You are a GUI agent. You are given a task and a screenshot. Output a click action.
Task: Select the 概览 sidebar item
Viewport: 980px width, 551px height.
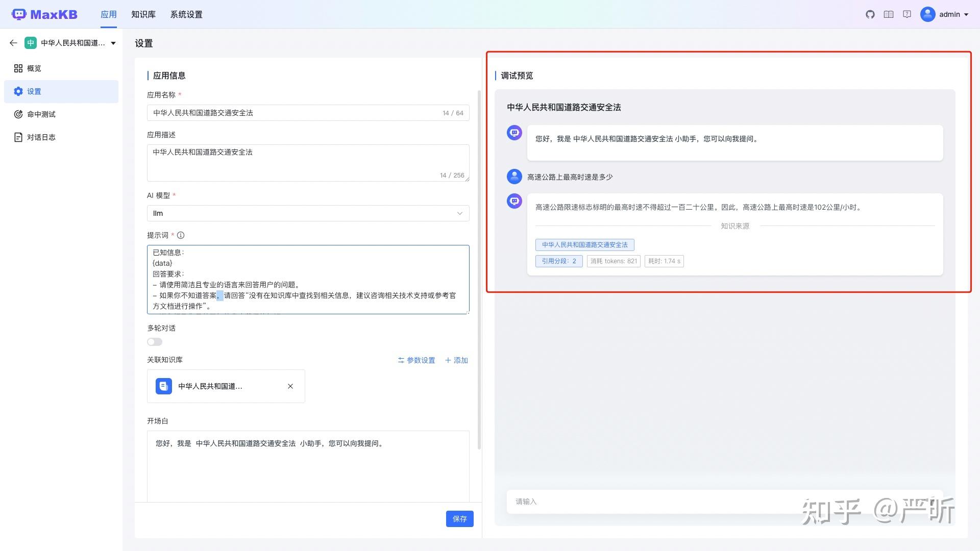pos(34,68)
